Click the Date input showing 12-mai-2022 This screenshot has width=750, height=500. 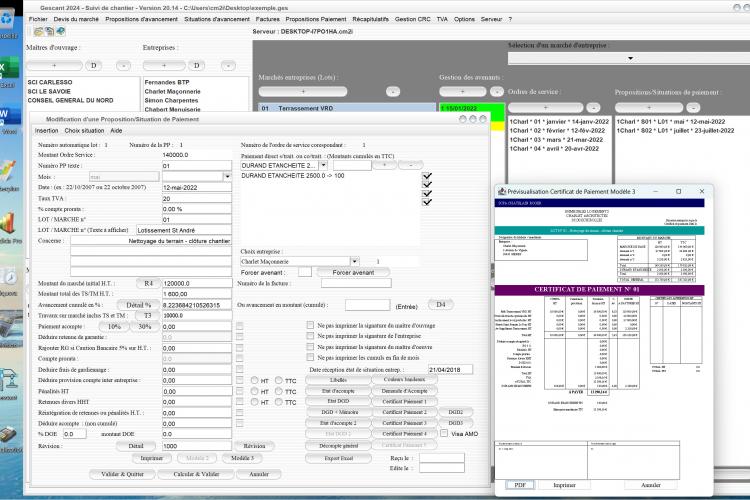click(x=197, y=188)
